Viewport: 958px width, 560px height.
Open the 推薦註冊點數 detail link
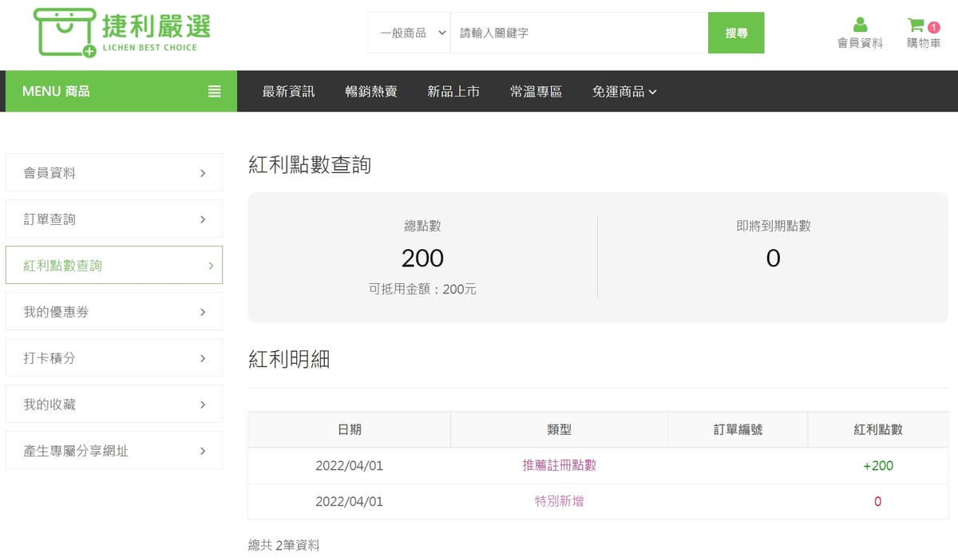click(x=559, y=465)
